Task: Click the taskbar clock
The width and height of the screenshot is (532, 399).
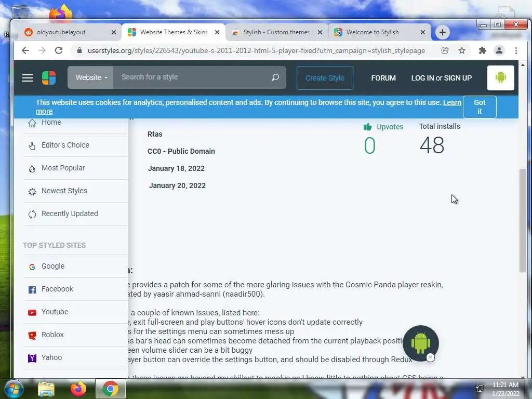Action: pyautogui.click(x=506, y=389)
